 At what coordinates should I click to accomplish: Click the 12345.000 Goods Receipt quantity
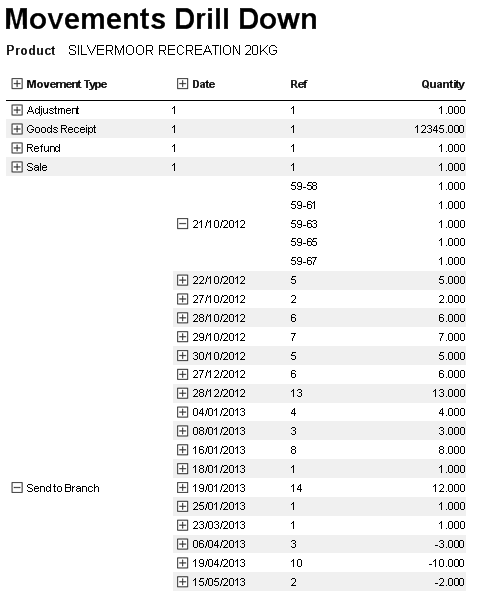tap(439, 129)
